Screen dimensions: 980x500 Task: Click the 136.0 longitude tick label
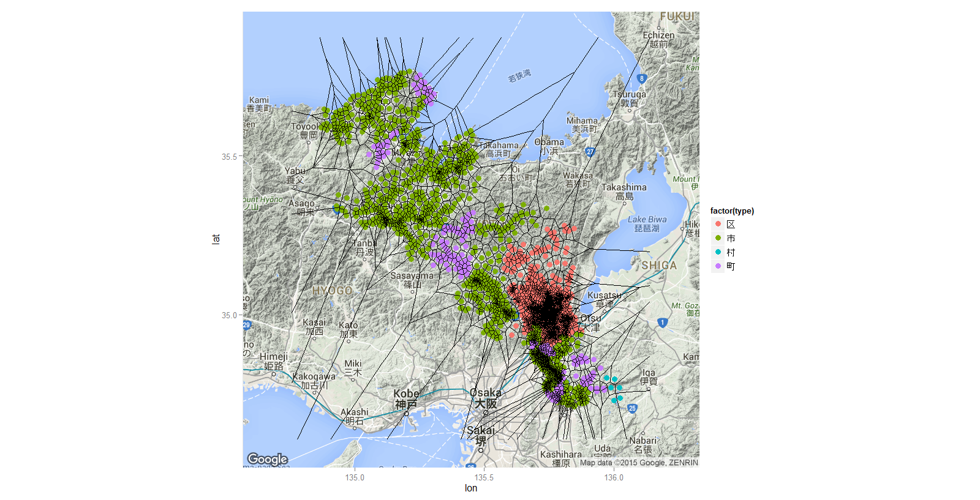[614, 477]
